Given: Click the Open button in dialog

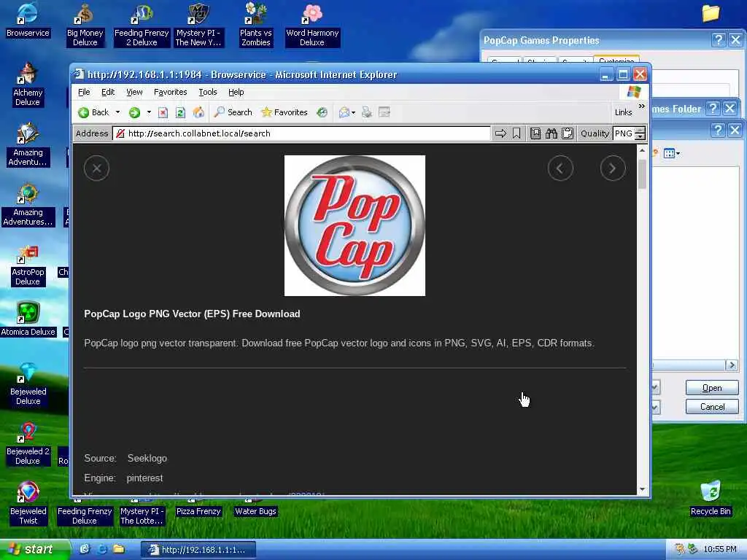Looking at the screenshot, I should (712, 388).
